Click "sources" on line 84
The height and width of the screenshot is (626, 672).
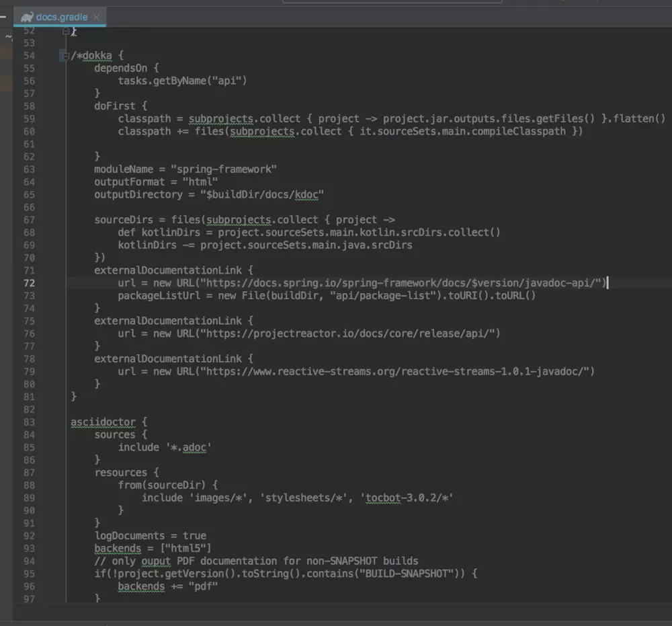click(114, 435)
